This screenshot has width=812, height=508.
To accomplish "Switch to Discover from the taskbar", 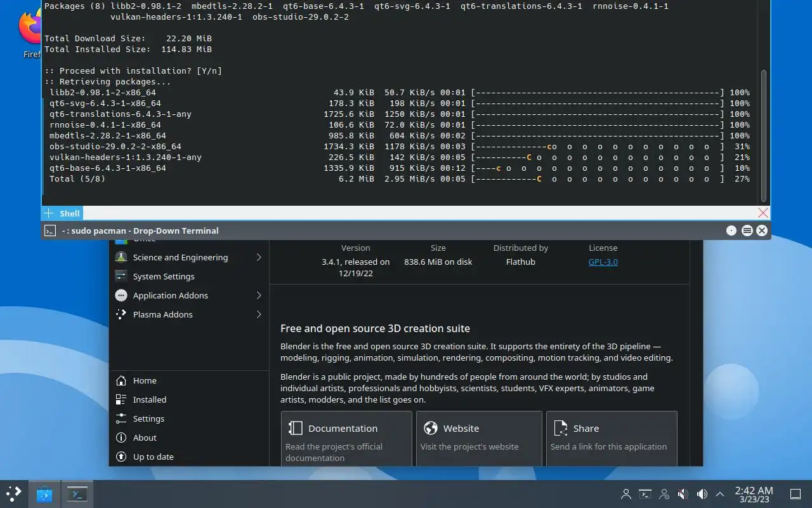I will coord(44,493).
